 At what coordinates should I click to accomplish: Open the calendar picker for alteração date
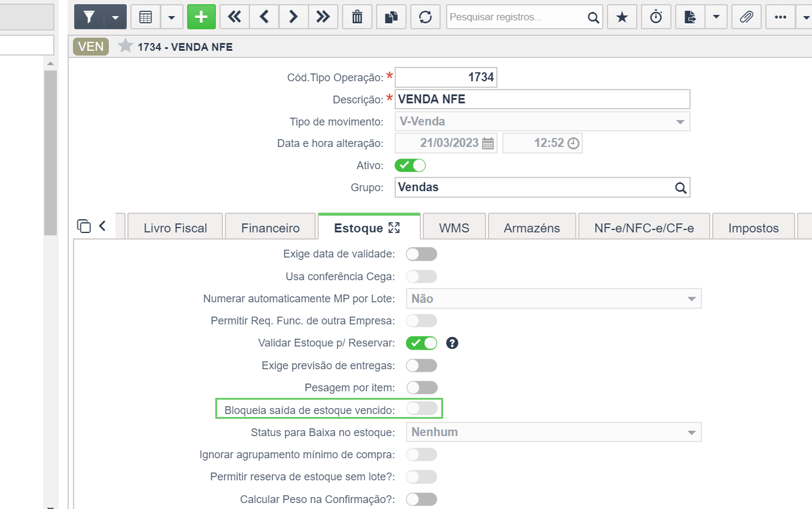pyautogui.click(x=488, y=143)
